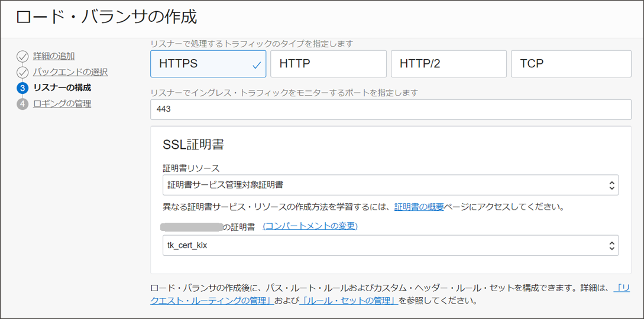Image resolution: width=644 pixels, height=319 pixels.
Task: Open the 証明書リソース dropdown
Action: click(390, 185)
